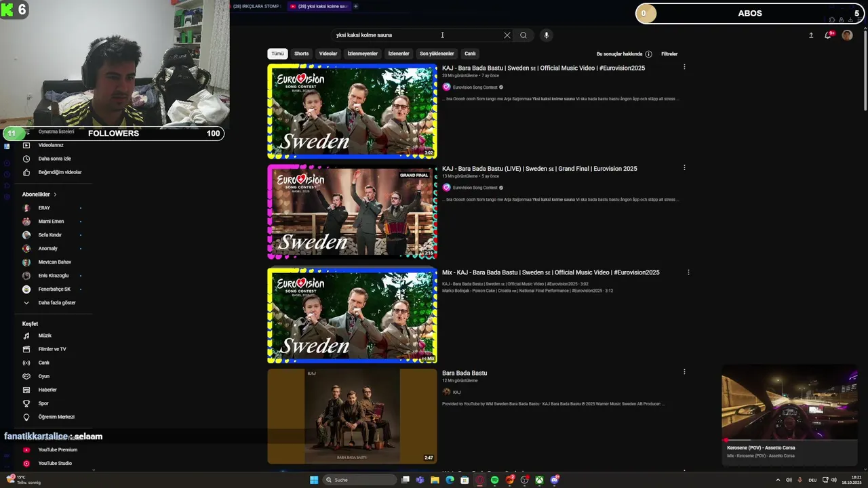Open the Windows Start menu
Image resolution: width=868 pixels, height=488 pixels.
[x=314, y=480]
